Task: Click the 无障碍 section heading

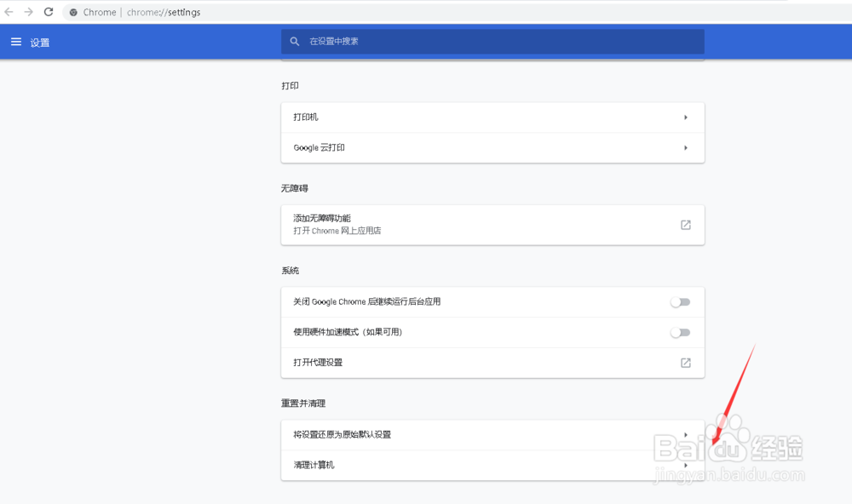Action: click(x=295, y=188)
